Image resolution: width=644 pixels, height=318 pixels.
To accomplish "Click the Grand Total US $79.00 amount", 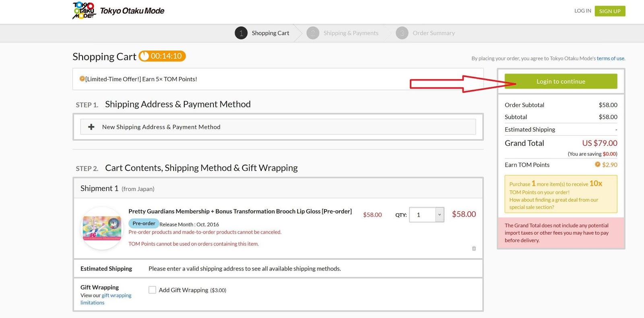I will [x=600, y=143].
